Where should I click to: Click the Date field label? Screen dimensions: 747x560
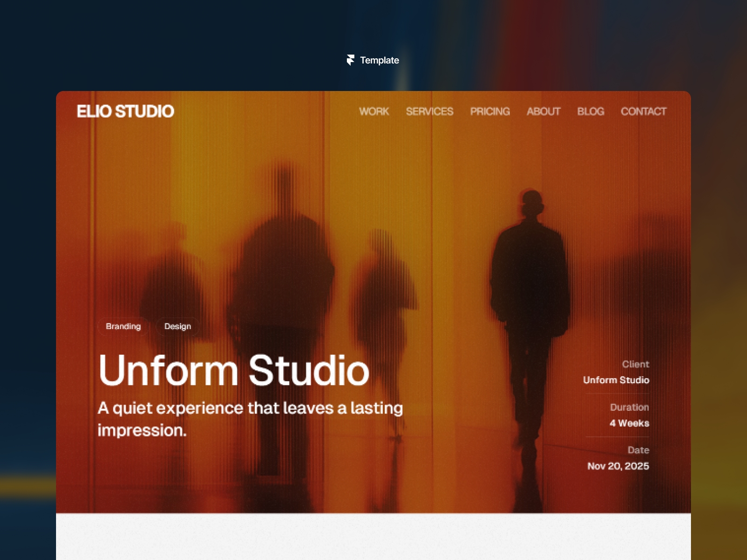[x=638, y=450]
